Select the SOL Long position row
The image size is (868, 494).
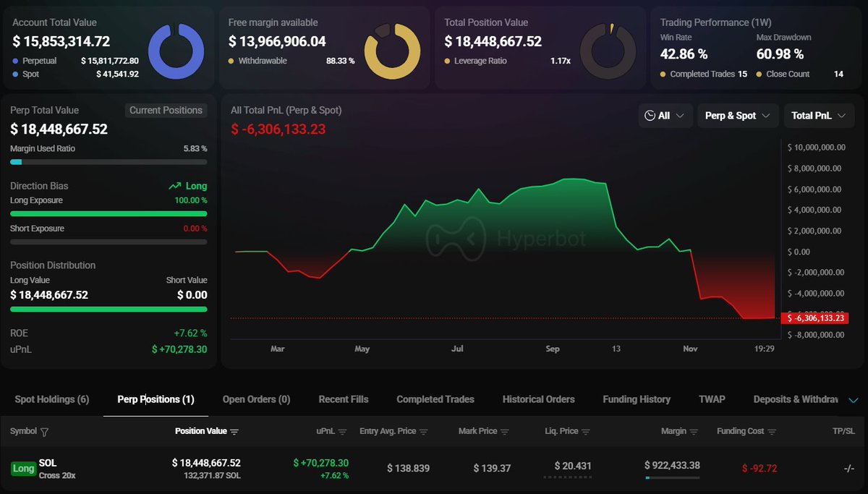(x=434, y=469)
